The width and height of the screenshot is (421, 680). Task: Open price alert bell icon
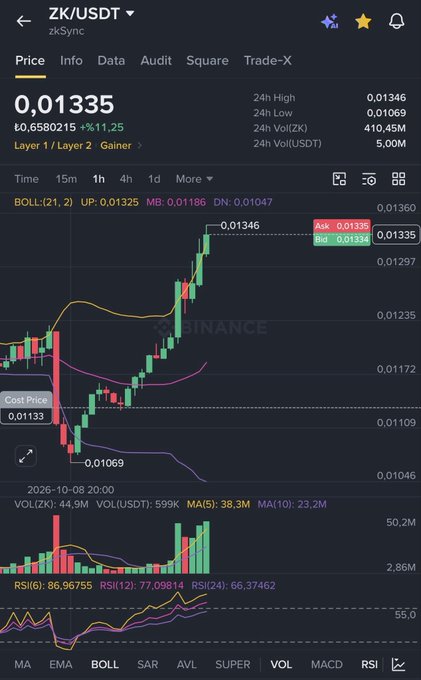pos(397,21)
